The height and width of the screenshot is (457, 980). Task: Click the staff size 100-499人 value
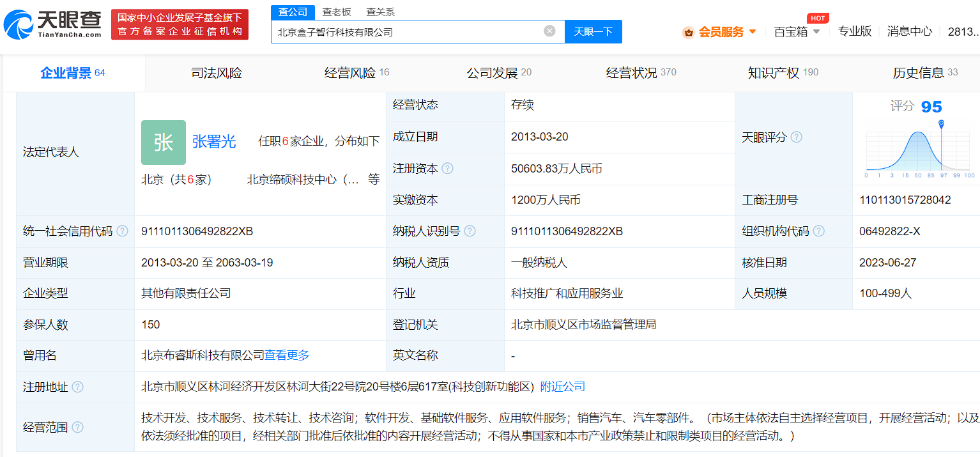tap(885, 293)
